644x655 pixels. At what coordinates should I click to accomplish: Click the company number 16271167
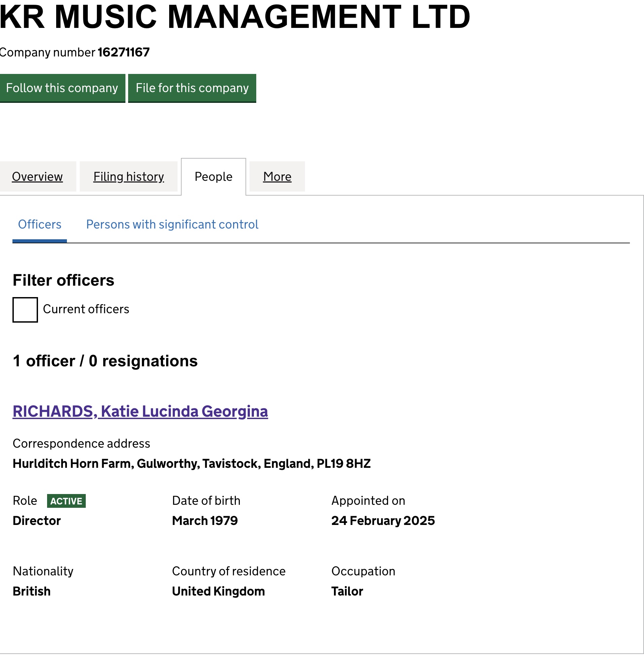pos(124,52)
